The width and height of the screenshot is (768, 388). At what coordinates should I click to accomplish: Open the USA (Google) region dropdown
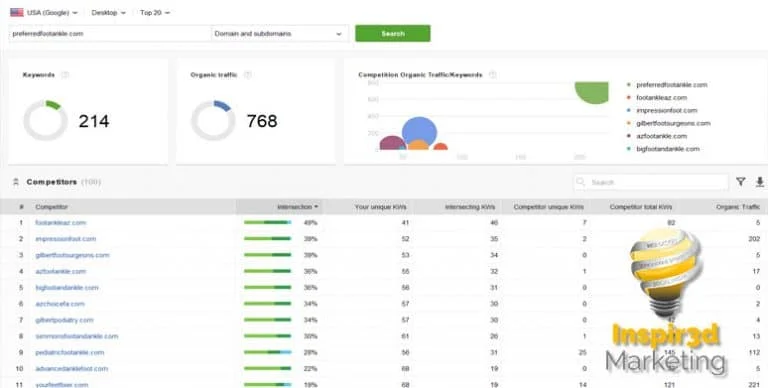tap(52, 13)
